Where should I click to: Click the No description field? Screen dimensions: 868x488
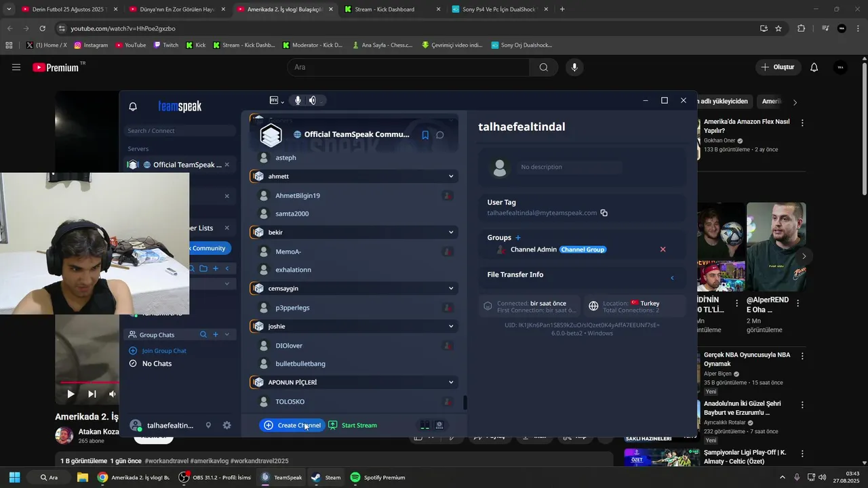570,167
